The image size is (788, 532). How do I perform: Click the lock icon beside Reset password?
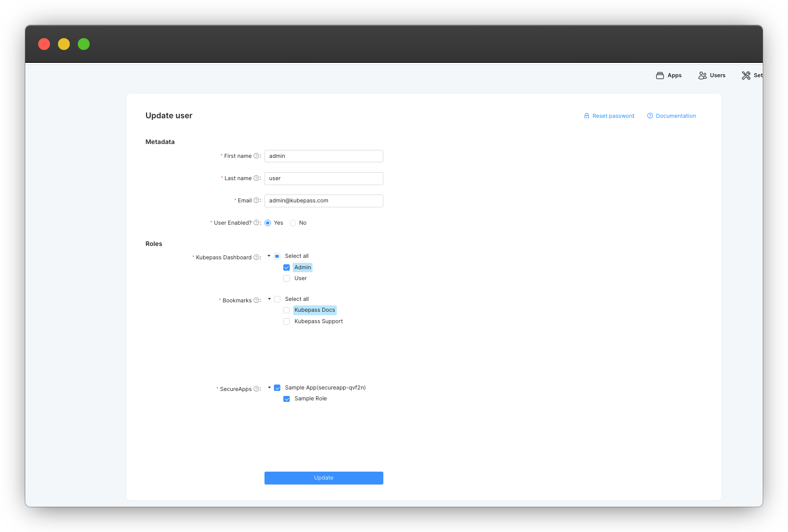click(x=587, y=116)
